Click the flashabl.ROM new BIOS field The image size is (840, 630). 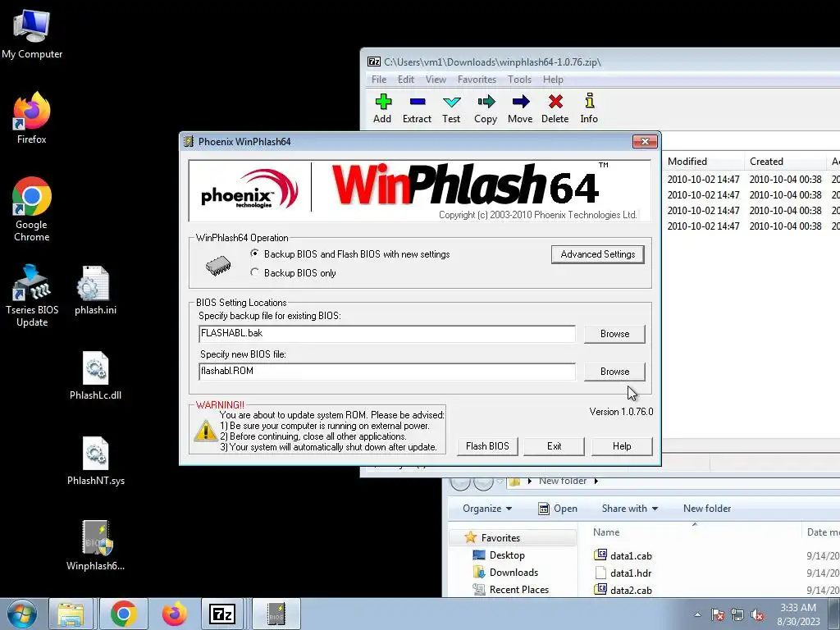coord(387,372)
